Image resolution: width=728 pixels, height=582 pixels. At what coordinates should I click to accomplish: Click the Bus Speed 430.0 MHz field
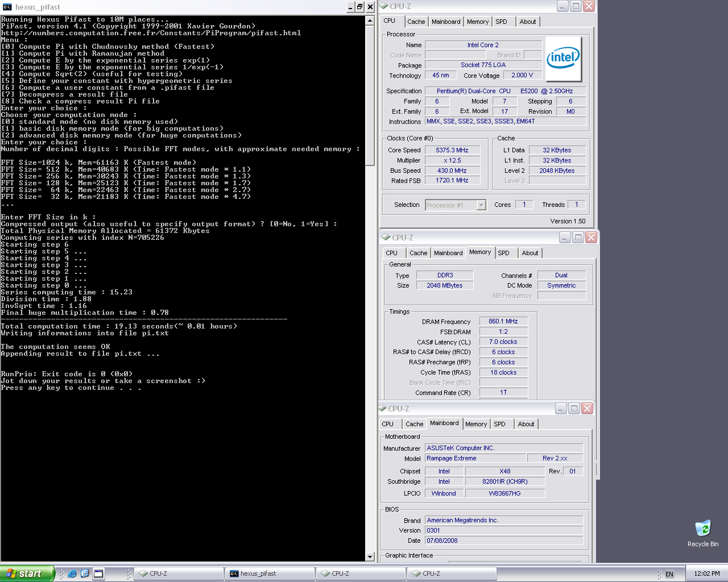[452, 171]
